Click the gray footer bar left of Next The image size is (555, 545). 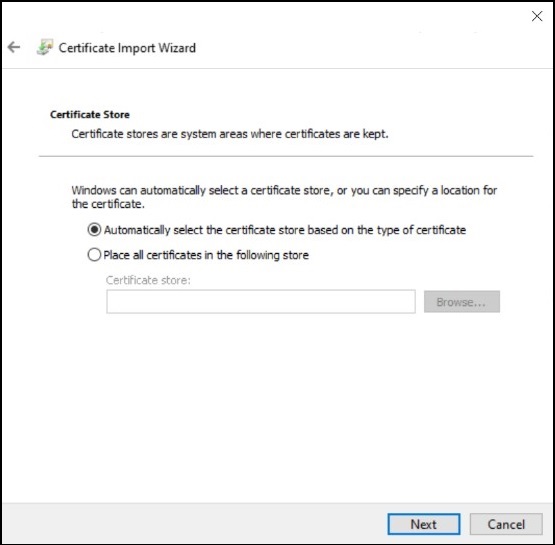[195, 524]
